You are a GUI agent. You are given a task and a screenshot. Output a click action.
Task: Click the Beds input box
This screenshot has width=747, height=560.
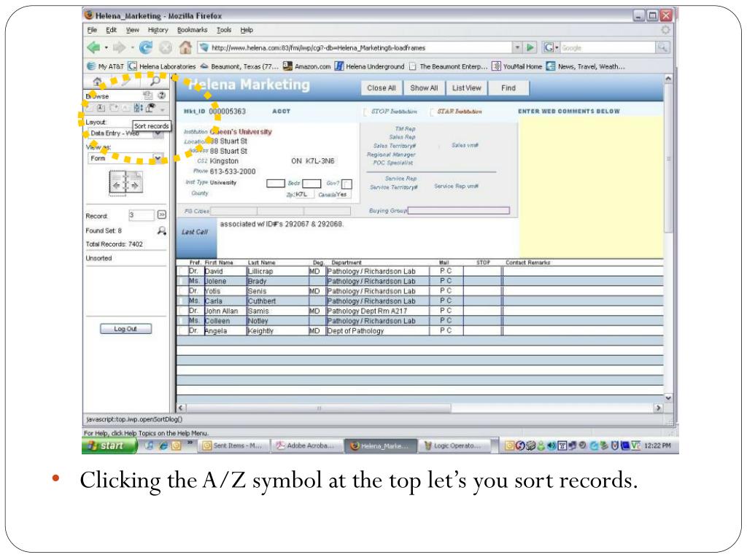311,184
